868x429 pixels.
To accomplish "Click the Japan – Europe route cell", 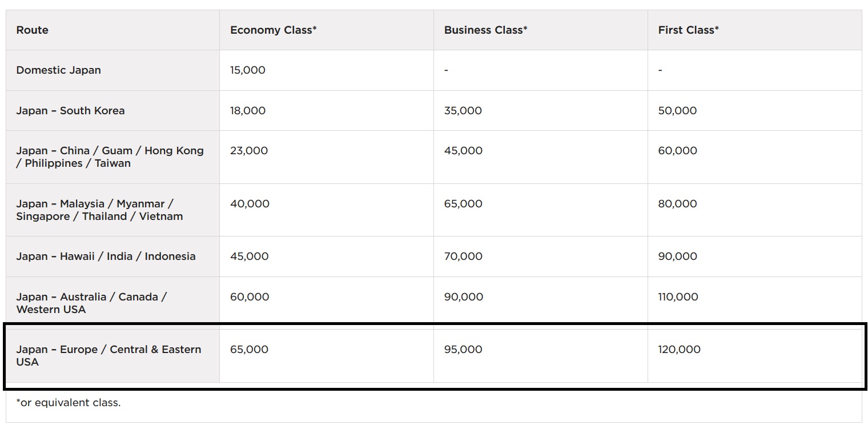I will (x=108, y=356).
